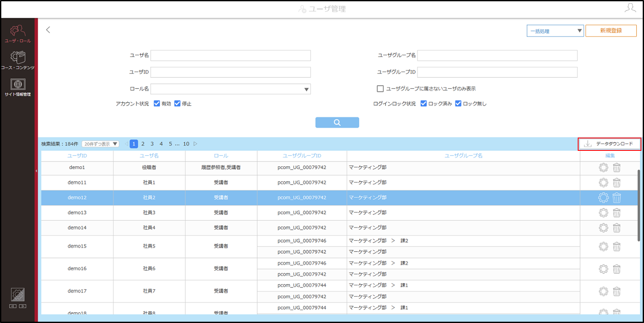Delete user demo15 via its trash icon
The image size is (644, 323).
click(617, 247)
